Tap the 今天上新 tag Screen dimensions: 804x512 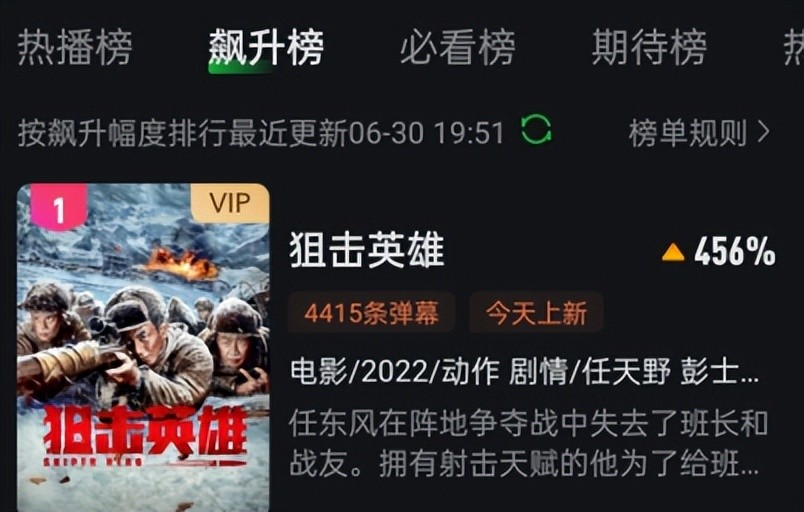point(536,313)
